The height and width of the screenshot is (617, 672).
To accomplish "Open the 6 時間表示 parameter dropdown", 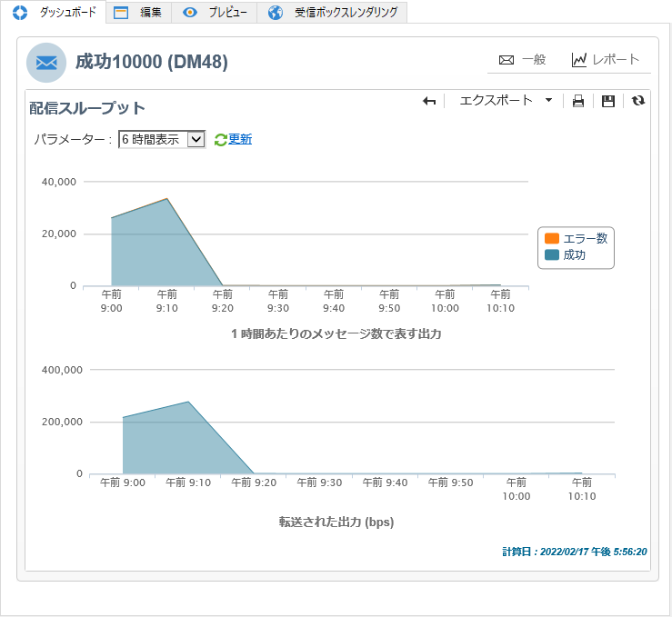I will click(162, 139).
